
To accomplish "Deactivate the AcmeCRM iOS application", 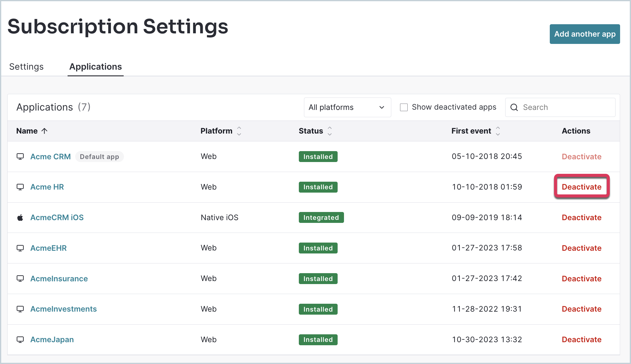I will click(x=581, y=217).
